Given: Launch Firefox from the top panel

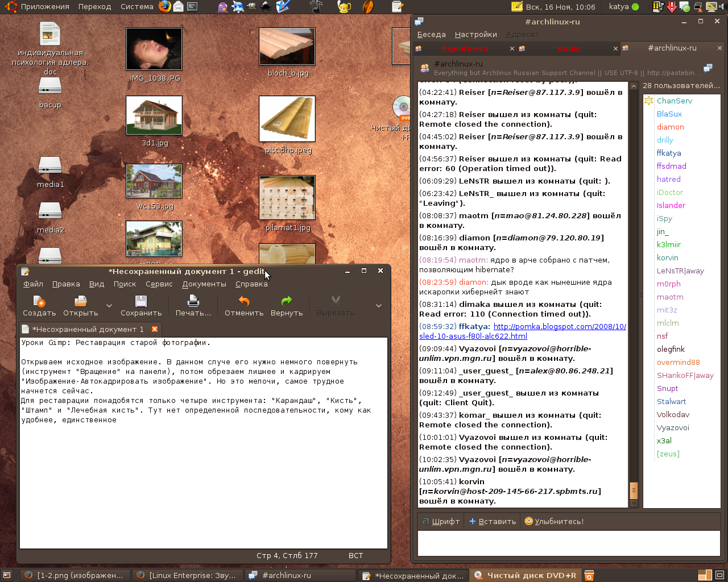Looking at the screenshot, I should [165, 7].
